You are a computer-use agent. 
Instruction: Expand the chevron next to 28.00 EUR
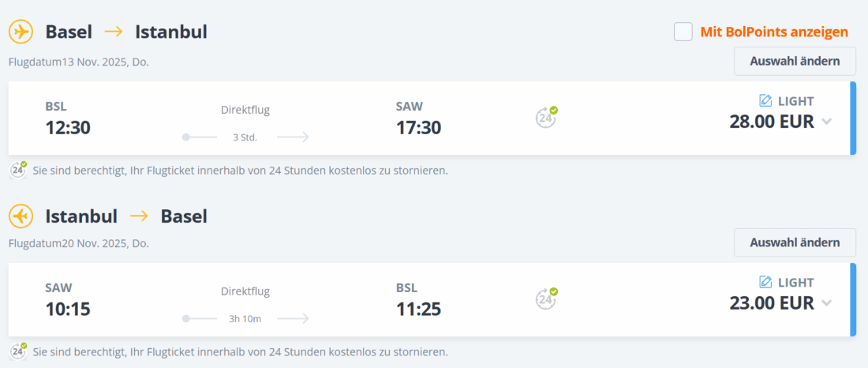tap(826, 122)
